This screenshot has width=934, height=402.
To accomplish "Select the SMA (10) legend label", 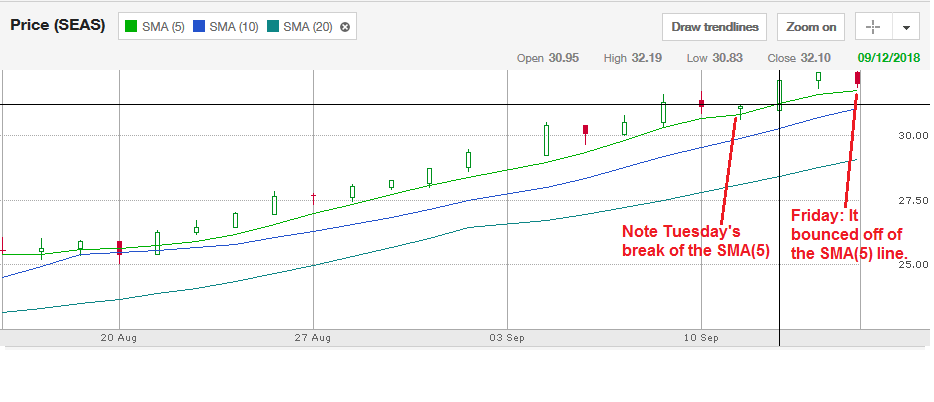I will (x=234, y=27).
